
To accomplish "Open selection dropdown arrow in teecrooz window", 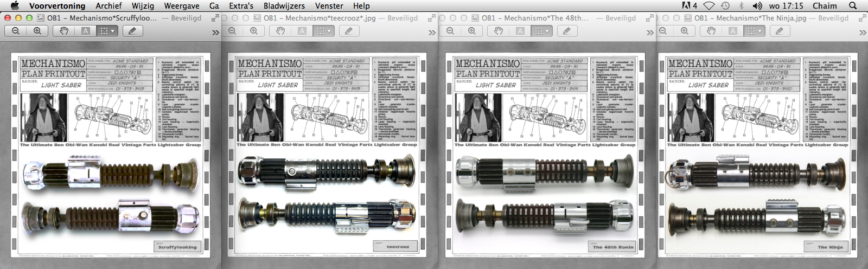I will 329,31.
